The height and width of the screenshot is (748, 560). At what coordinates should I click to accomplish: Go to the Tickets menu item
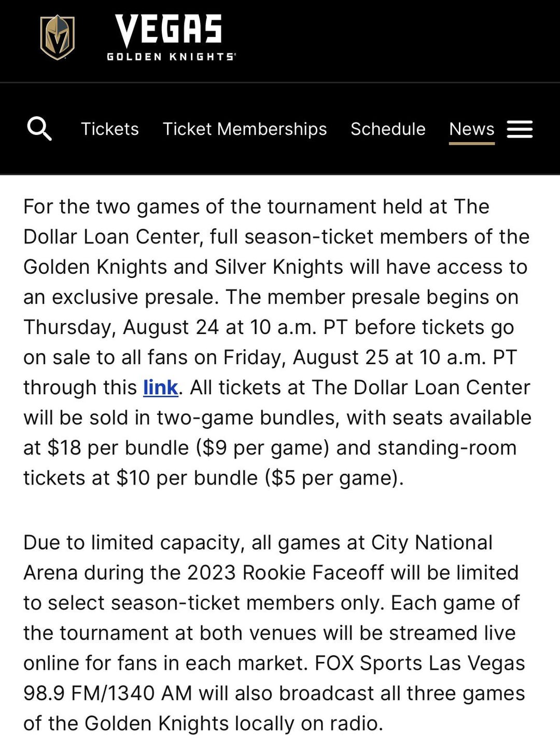pos(110,129)
